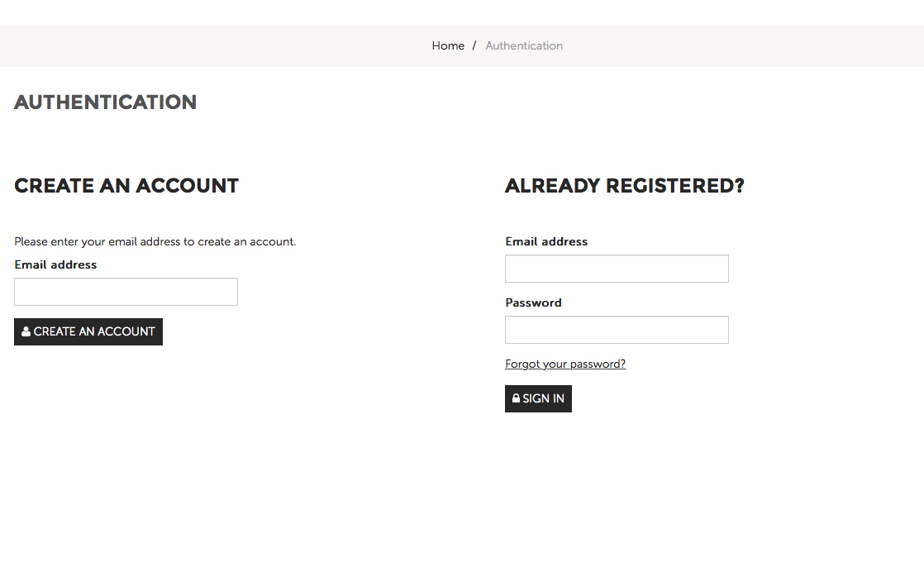The width and height of the screenshot is (924, 562).
Task: Open the Forgot your password link
Action: pyautogui.click(x=565, y=364)
